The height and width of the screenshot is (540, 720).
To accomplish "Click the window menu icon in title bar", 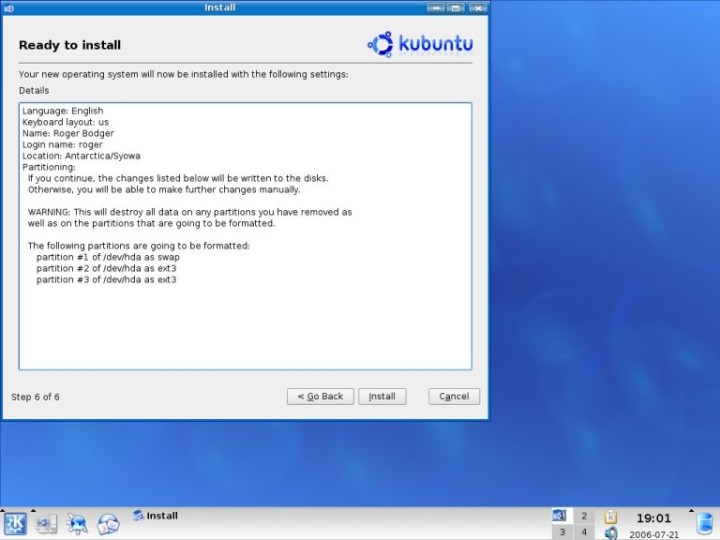I will click(x=9, y=8).
